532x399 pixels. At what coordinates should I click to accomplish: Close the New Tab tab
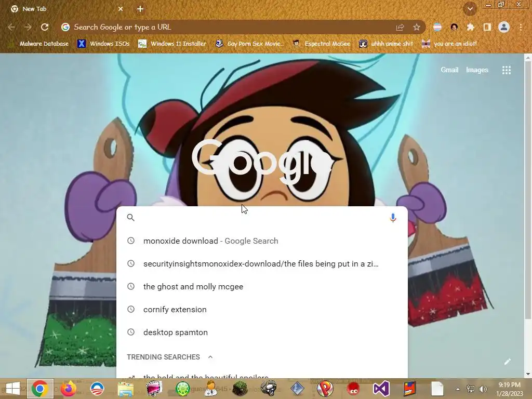pyautogui.click(x=121, y=9)
